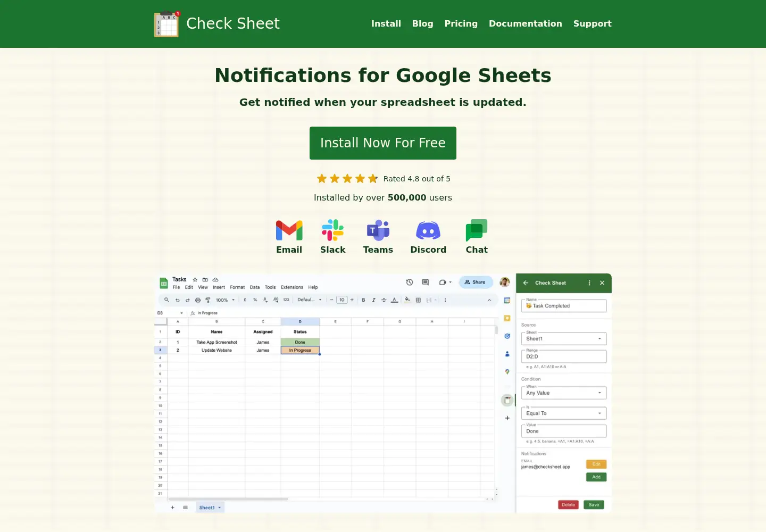
Task: Open the Extensions menu in Sheets
Action: click(x=292, y=287)
